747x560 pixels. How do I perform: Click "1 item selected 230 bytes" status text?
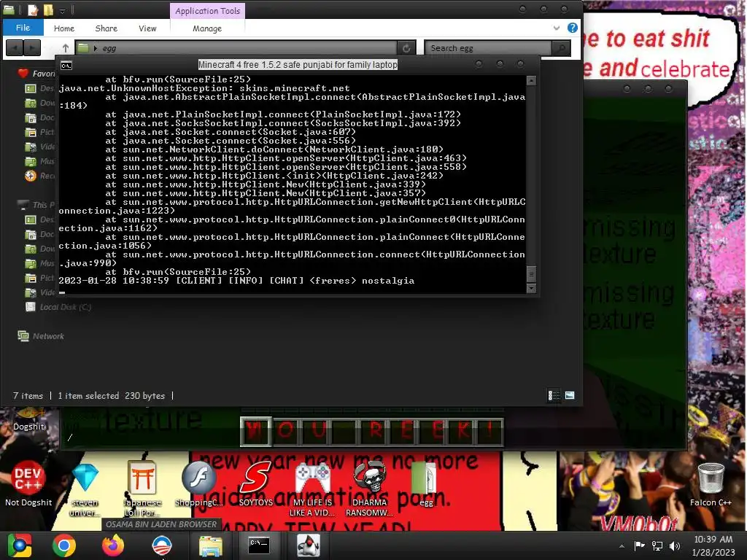tap(111, 396)
